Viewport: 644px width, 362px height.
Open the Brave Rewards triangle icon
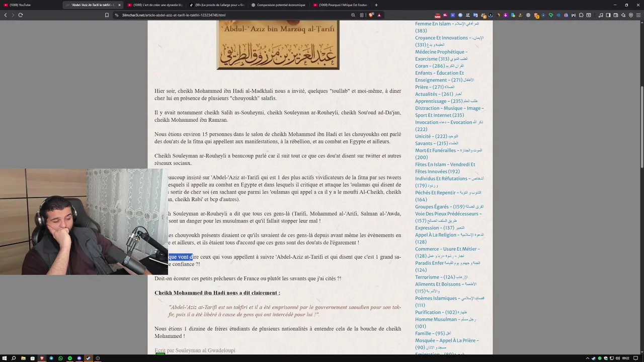pyautogui.click(x=379, y=15)
